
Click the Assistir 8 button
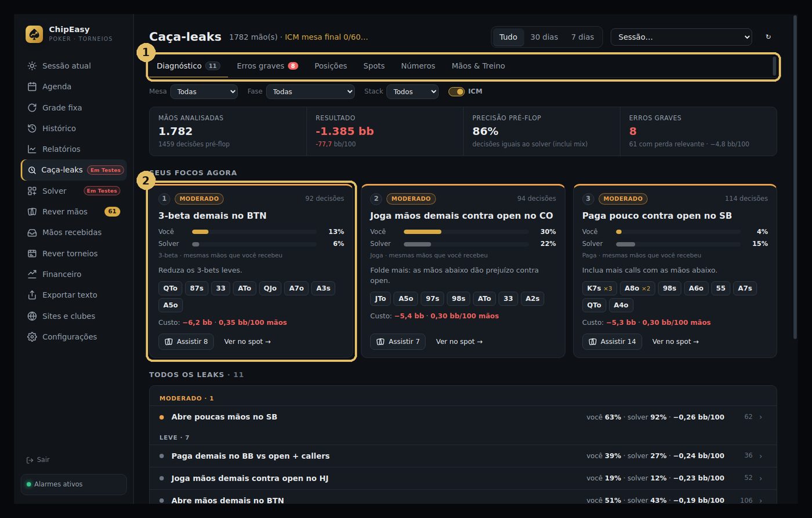[x=186, y=342]
